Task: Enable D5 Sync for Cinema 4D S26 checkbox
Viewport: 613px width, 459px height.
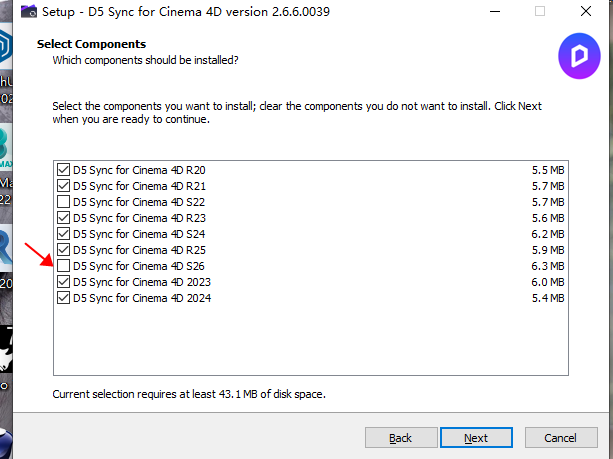Action: click(63, 266)
